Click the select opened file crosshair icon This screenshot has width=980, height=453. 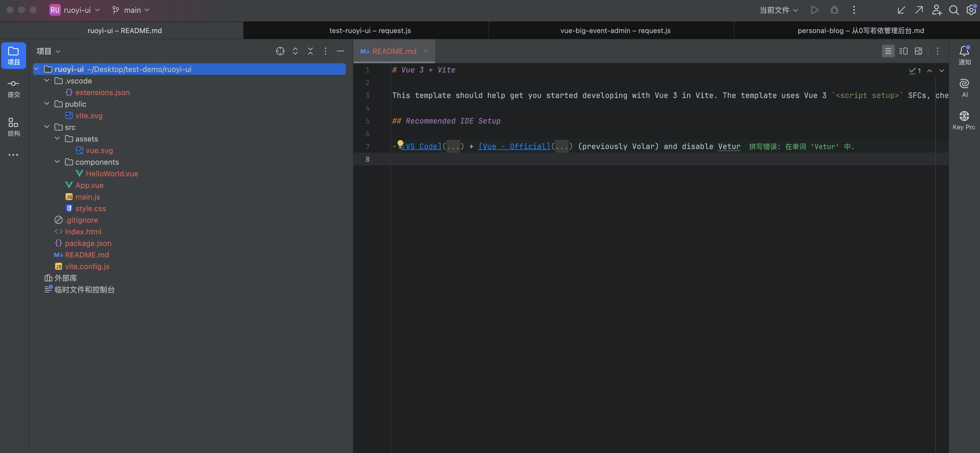click(x=280, y=51)
